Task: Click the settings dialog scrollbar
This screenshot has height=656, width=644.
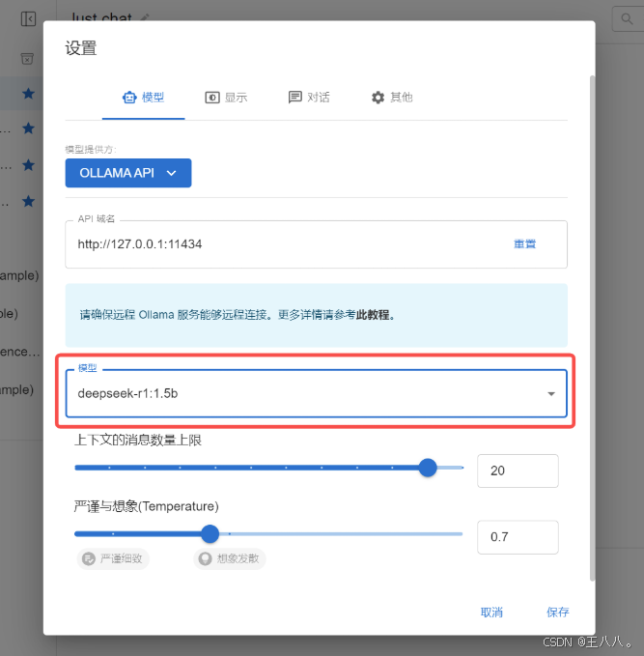Action: [x=592, y=328]
